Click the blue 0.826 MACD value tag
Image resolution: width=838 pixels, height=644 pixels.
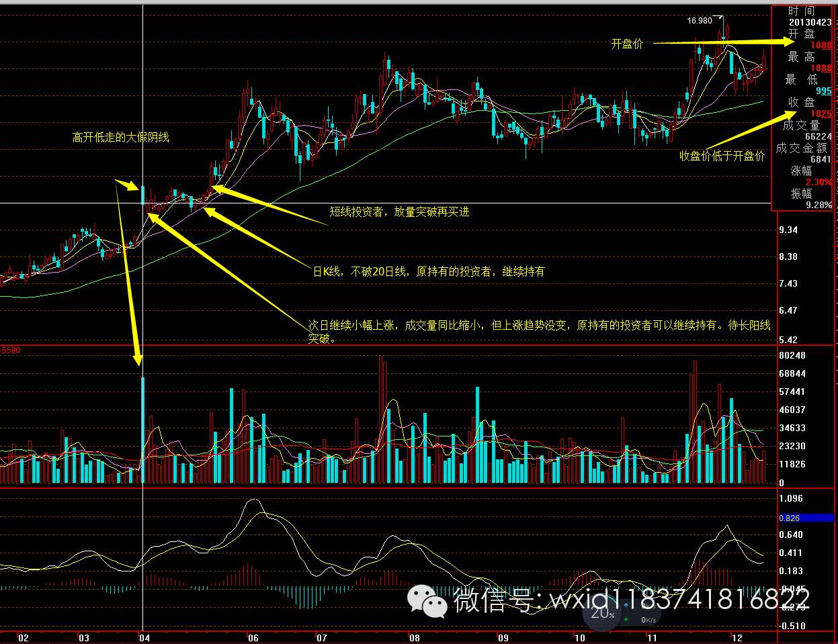coord(806,518)
